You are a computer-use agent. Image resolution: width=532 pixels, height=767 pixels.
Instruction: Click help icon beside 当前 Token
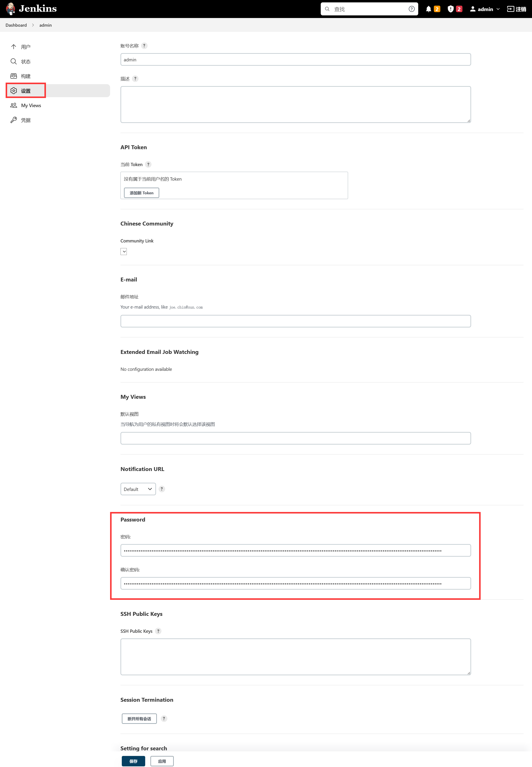point(148,164)
